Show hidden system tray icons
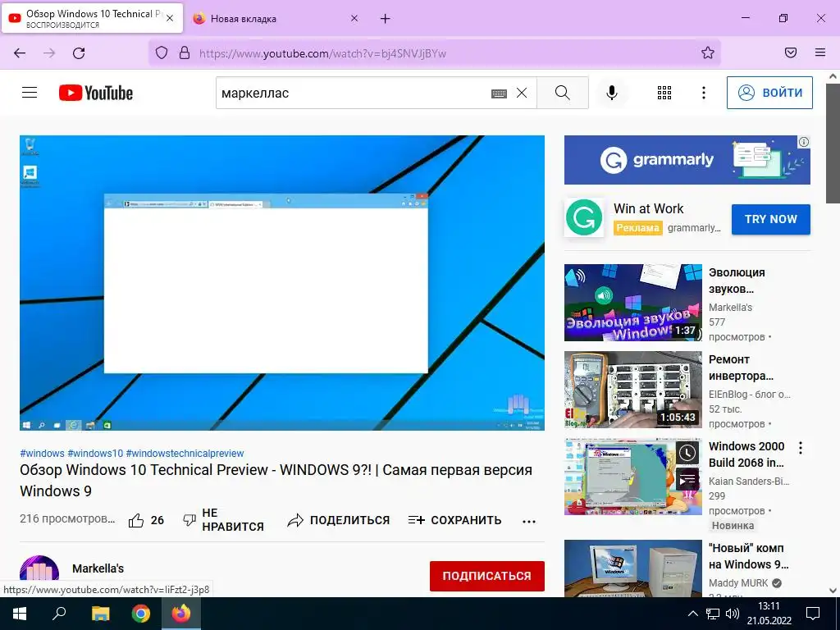The image size is (840, 630). [692, 614]
